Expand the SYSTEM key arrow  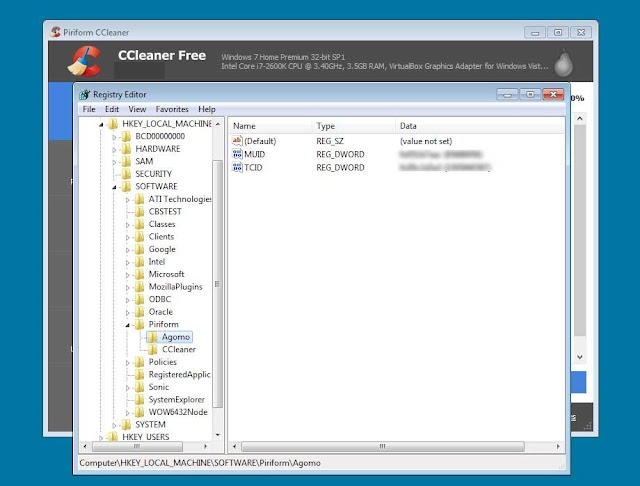[x=114, y=426]
